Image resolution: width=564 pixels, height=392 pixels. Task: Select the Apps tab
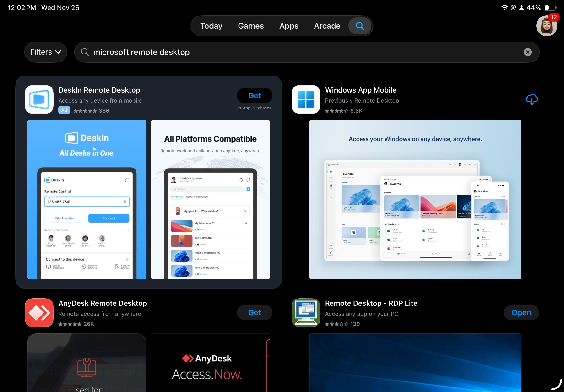[288, 26]
